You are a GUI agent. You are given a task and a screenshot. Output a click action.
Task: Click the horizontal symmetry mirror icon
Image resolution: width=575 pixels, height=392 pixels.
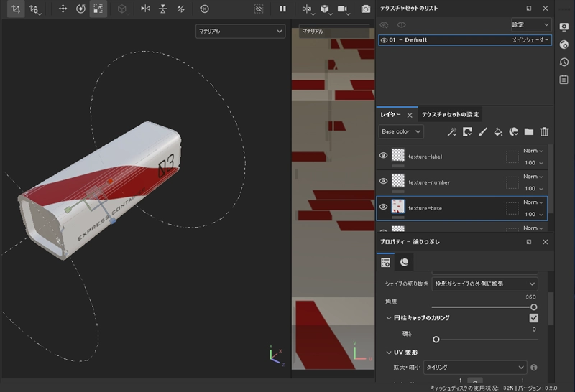tap(146, 9)
